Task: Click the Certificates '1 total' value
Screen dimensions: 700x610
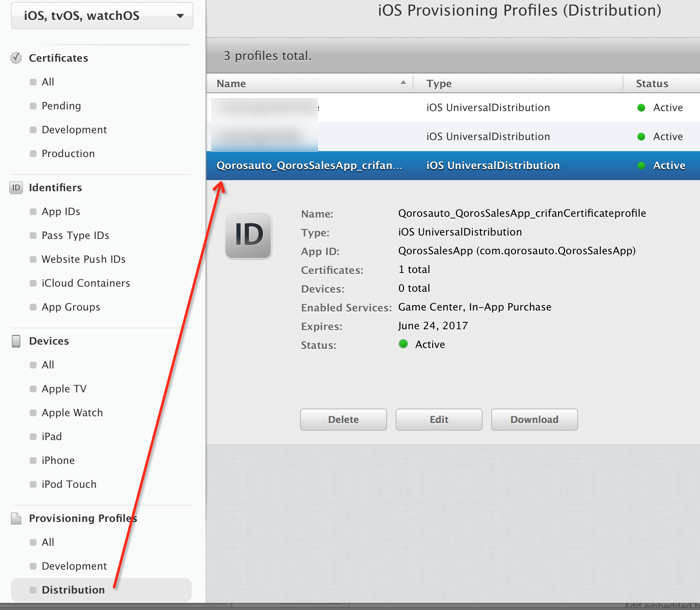Action: click(414, 270)
